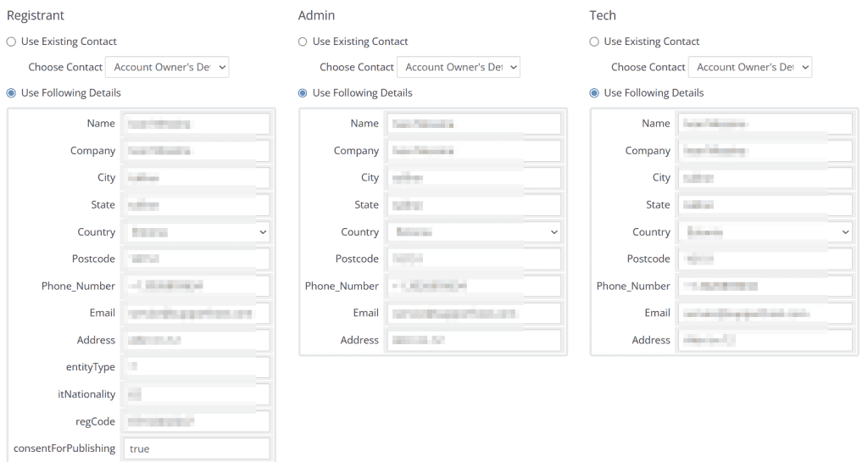Click Admin City field
The width and height of the screenshot is (868, 462).
pyautogui.click(x=474, y=178)
